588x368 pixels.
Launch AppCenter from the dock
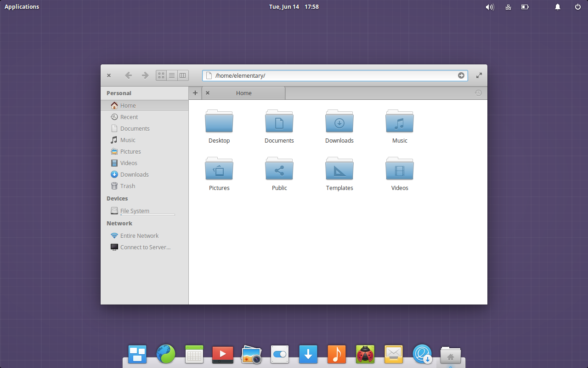(x=422, y=354)
